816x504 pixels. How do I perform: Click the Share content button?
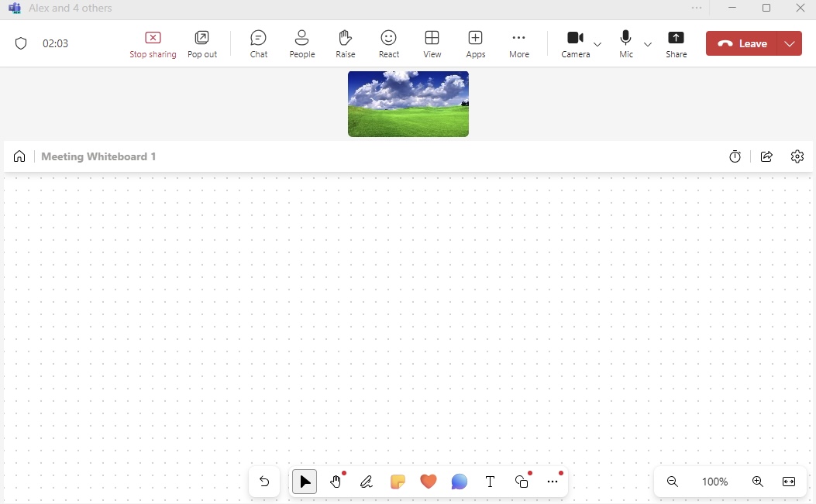coord(676,44)
